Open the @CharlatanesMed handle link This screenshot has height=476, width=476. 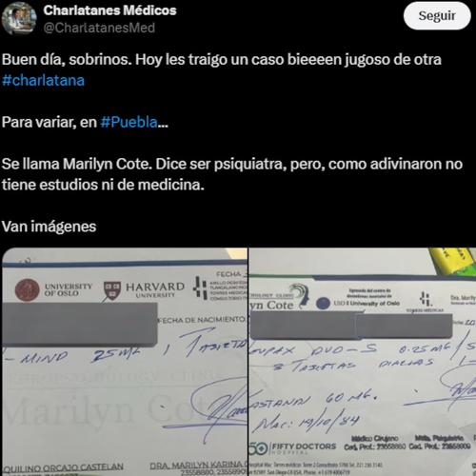coord(99,28)
